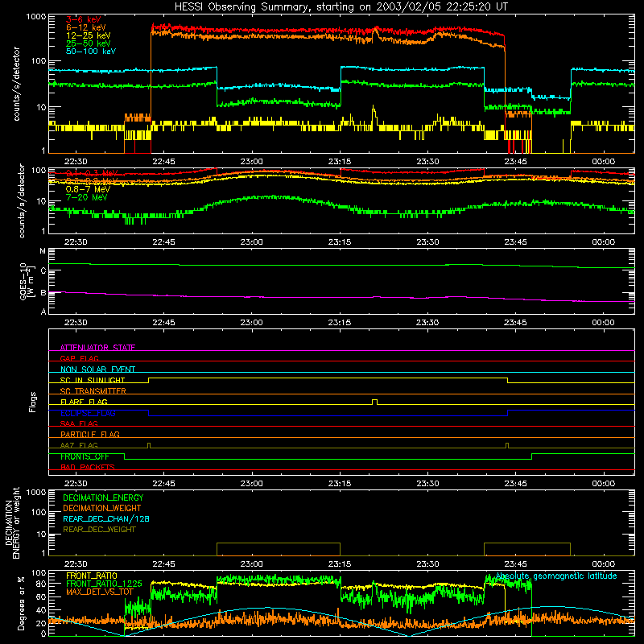Select the SC_TRANSMITTER flag label
644x644 pixels.
93,390
